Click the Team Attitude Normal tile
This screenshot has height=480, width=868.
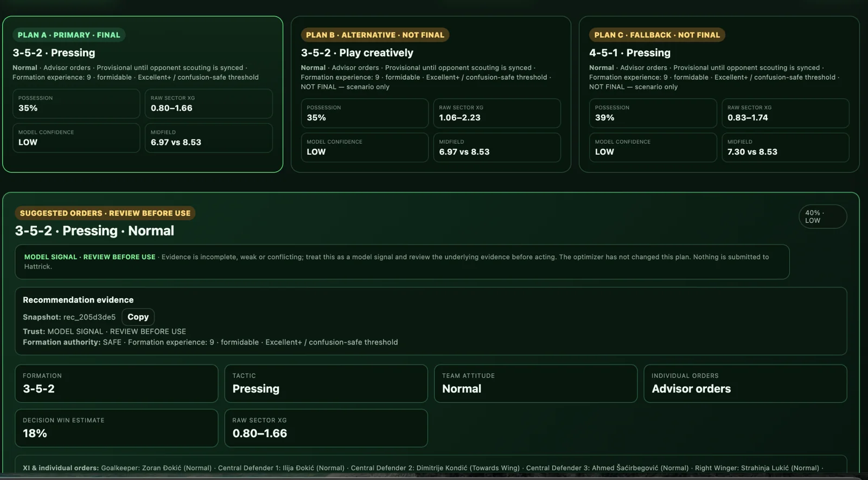[535, 383]
